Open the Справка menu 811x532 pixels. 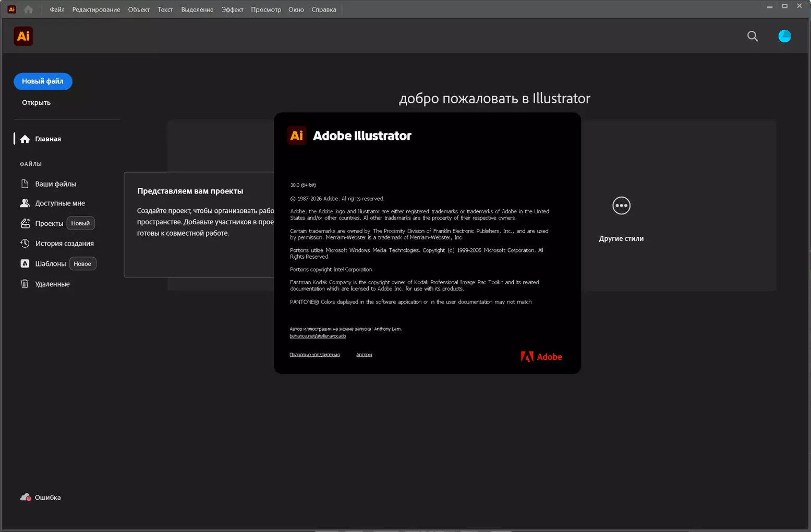pyautogui.click(x=323, y=9)
